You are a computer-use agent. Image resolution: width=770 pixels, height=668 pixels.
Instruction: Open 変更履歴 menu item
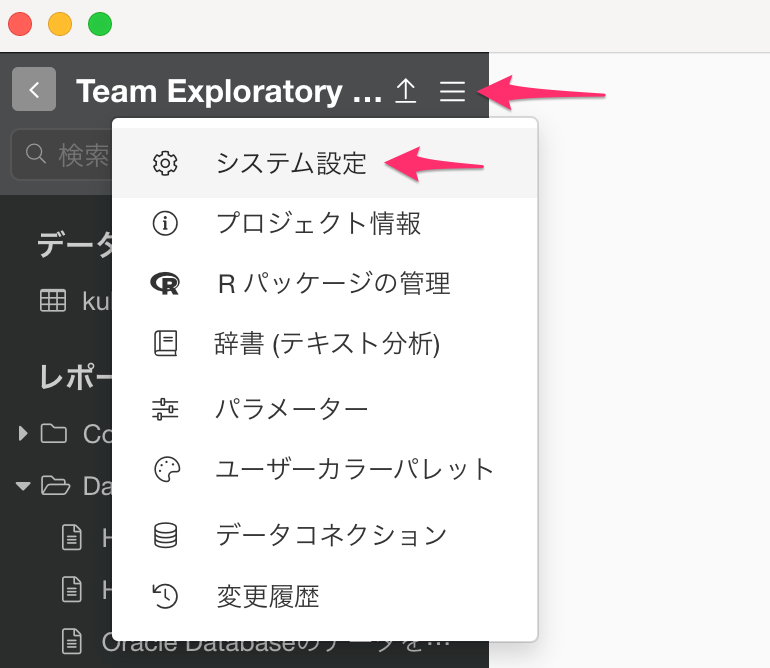[x=325, y=596]
